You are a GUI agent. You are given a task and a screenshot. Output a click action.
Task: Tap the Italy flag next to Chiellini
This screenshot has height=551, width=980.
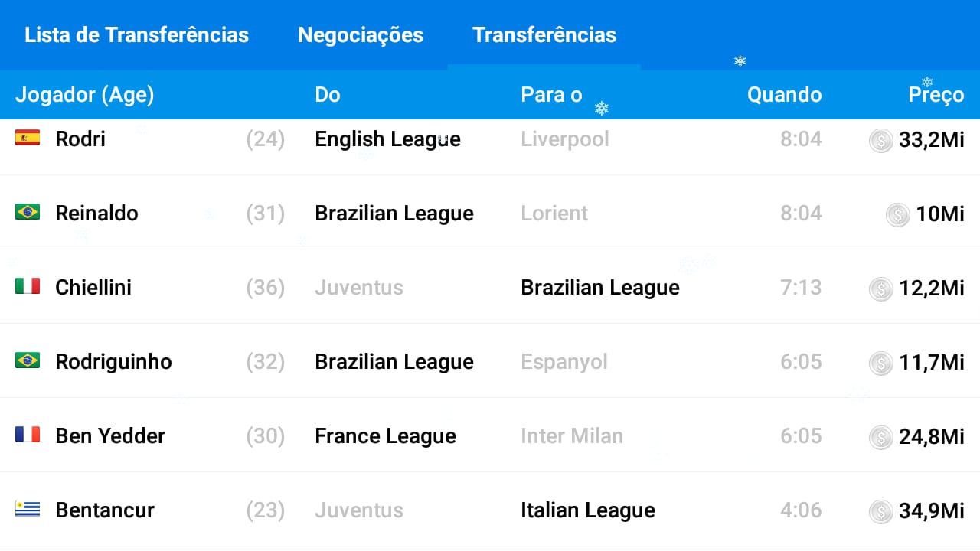coord(28,286)
